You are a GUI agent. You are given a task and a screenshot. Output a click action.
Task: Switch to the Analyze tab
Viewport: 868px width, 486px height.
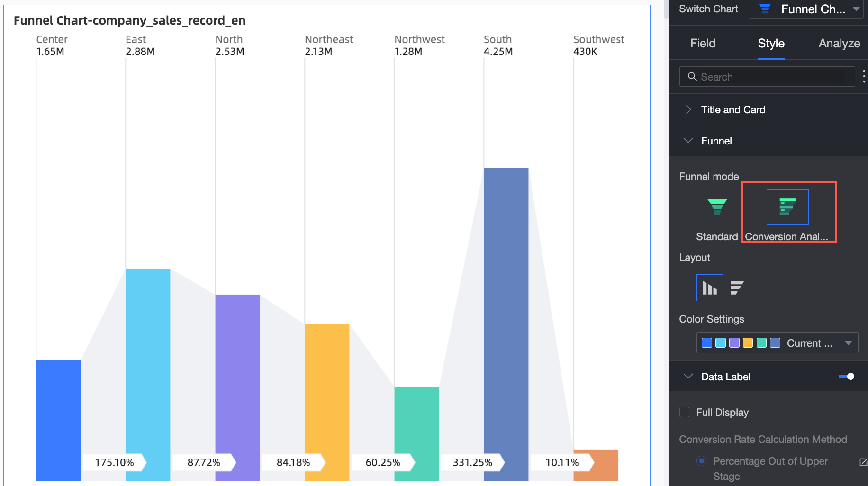839,44
